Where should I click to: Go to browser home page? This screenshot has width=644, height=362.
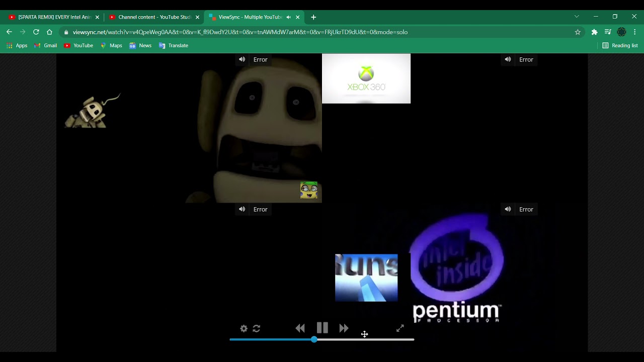(x=49, y=32)
